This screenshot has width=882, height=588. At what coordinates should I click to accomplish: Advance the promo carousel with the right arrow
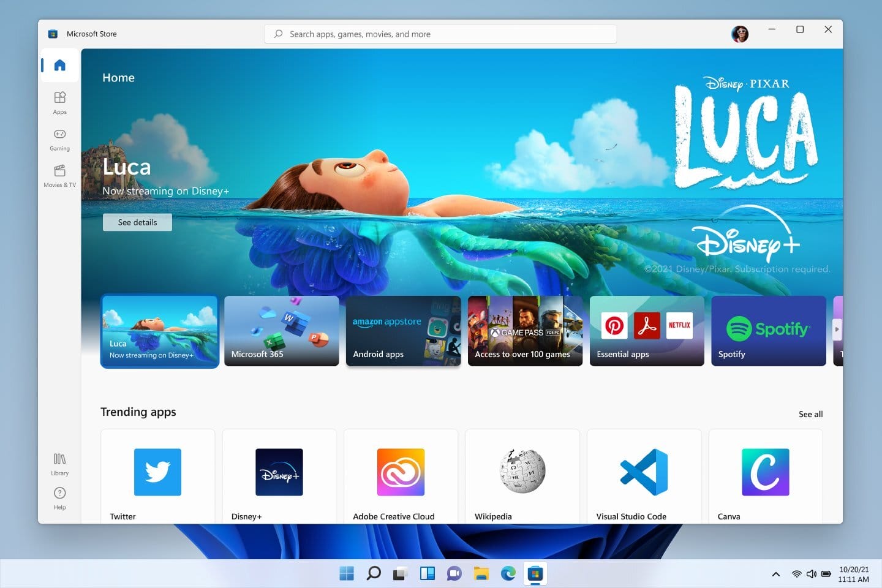point(837,329)
